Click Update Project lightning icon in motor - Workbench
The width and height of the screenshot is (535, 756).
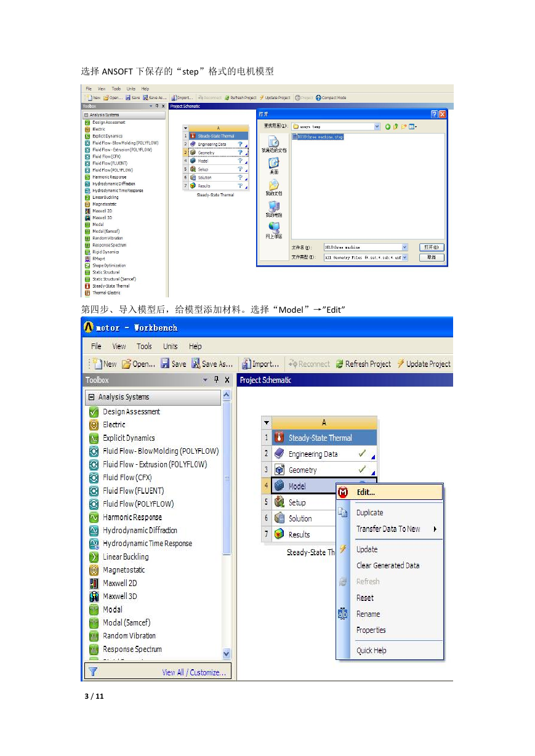click(x=400, y=364)
